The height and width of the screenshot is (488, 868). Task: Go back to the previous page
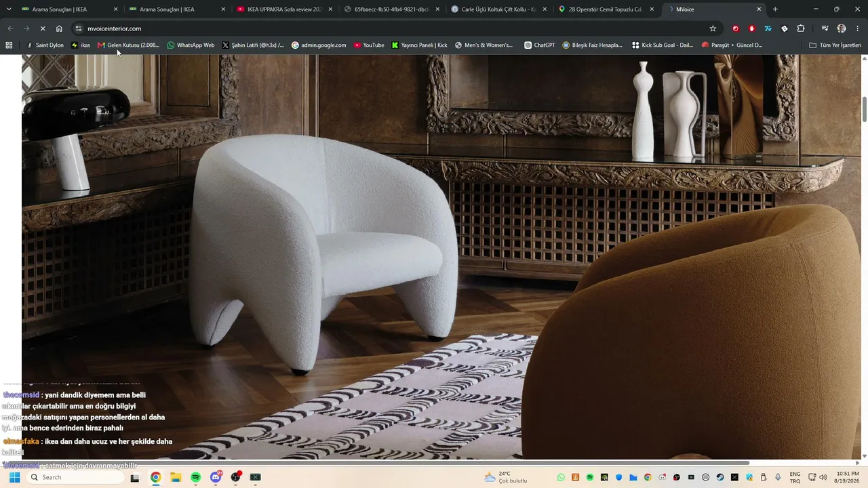click(x=9, y=28)
